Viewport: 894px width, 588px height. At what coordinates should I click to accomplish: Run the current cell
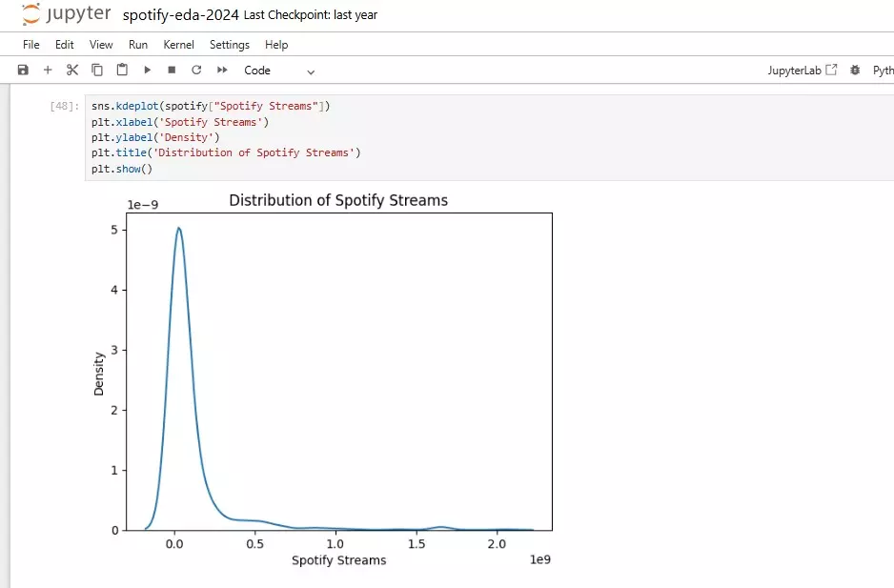pos(147,70)
